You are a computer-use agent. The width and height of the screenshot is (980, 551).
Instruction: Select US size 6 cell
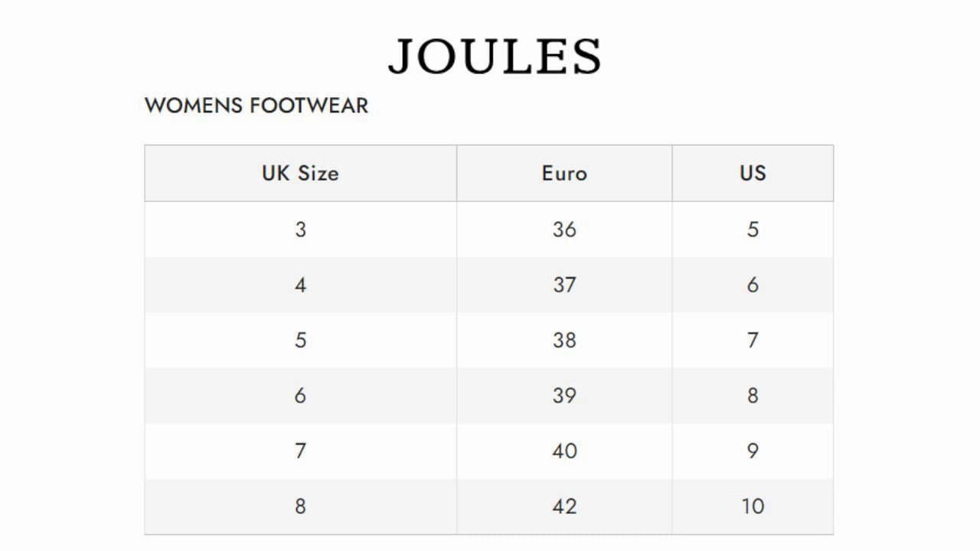[753, 285]
